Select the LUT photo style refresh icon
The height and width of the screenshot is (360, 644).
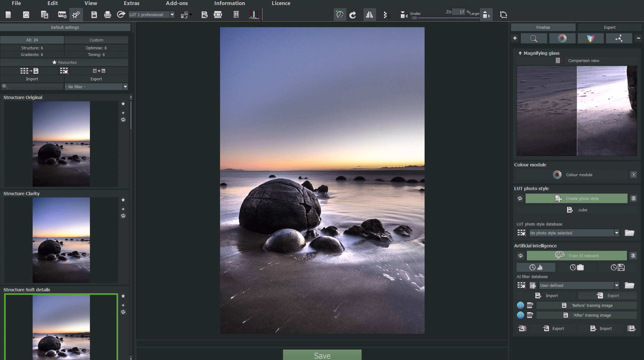(x=520, y=198)
